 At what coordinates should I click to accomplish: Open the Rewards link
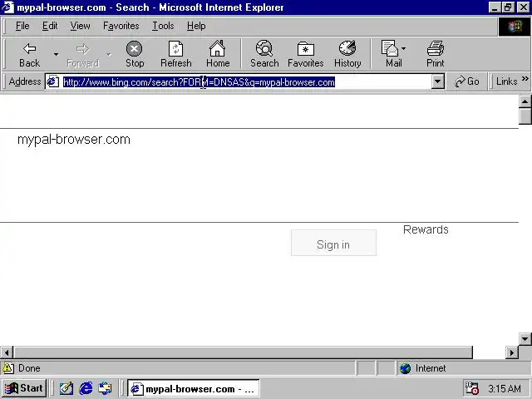pos(426,229)
